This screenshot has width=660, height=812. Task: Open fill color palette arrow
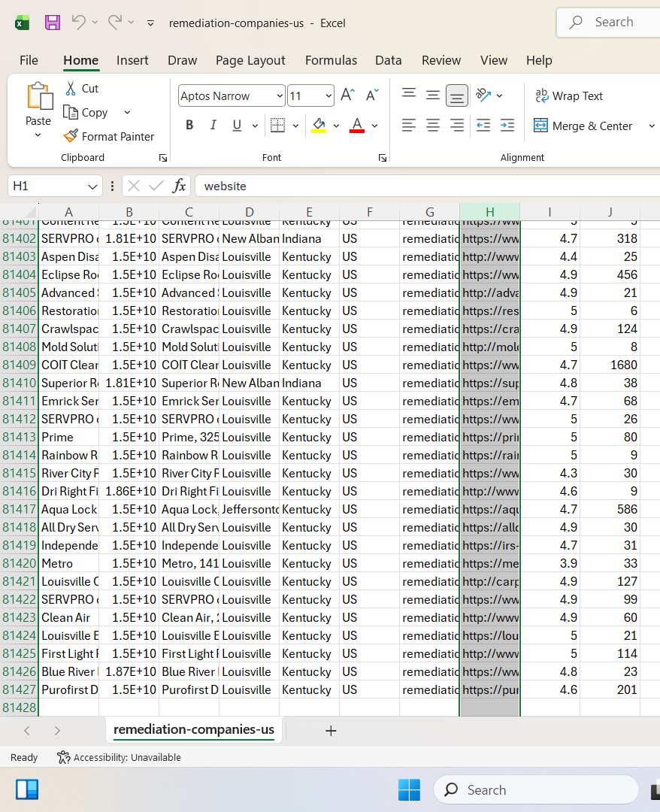[337, 126]
